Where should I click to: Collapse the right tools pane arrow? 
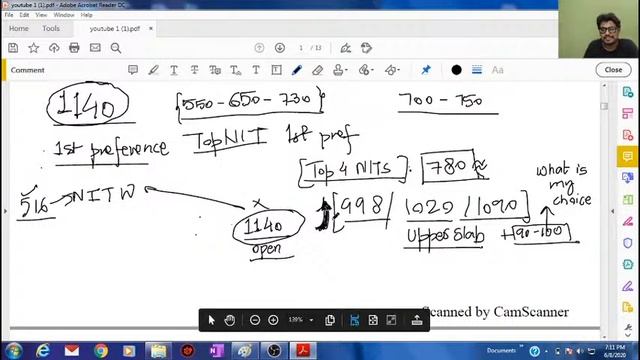click(x=613, y=211)
